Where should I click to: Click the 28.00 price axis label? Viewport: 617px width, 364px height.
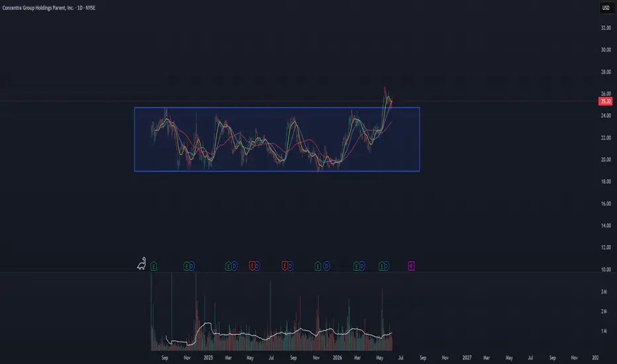[x=606, y=72]
